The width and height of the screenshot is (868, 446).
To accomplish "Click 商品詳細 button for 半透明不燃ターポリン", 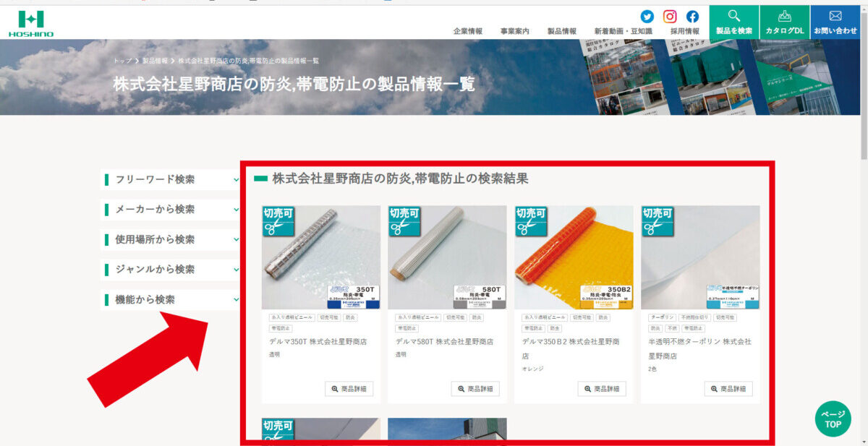I will click(x=728, y=389).
